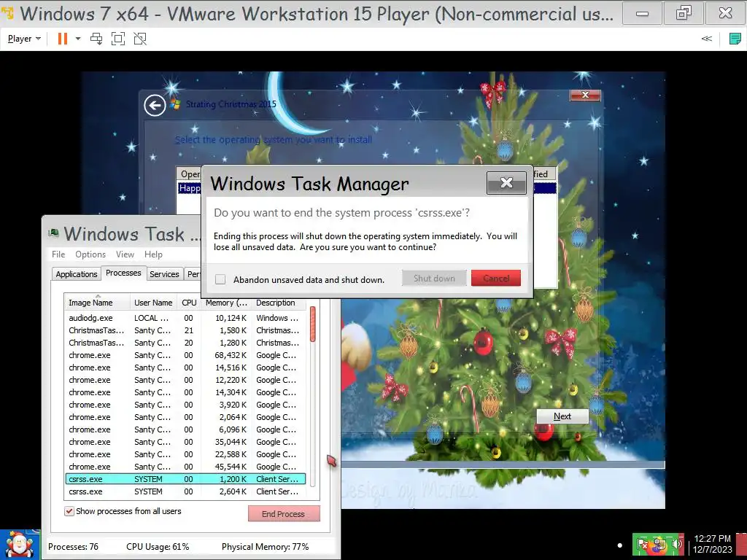Click 'Physical Memory: 77%' status bar entry
The height and width of the screenshot is (560, 747).
(x=265, y=547)
